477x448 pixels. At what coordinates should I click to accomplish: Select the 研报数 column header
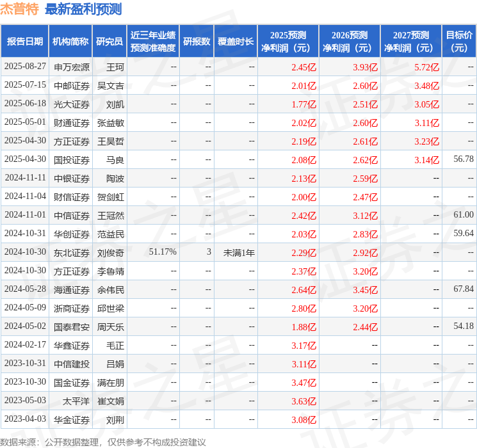(x=197, y=42)
